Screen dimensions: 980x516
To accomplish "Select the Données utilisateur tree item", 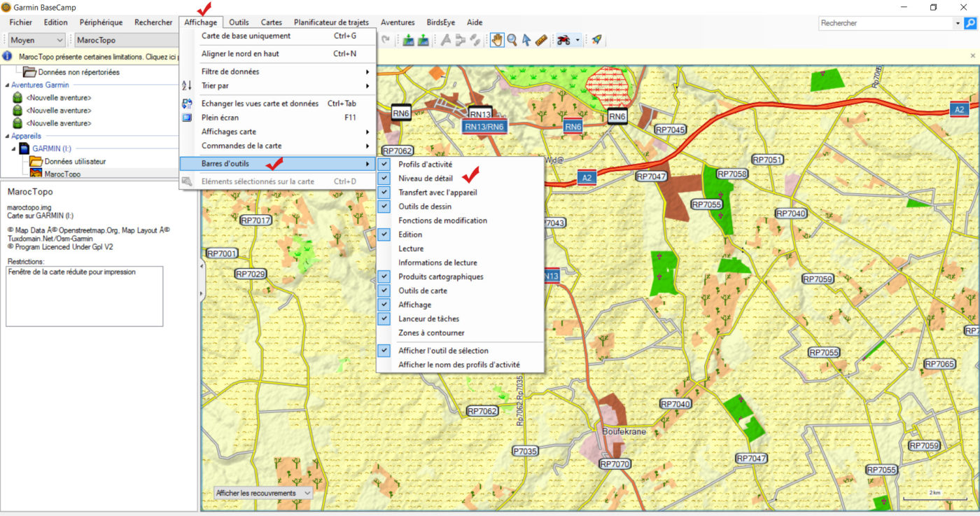I will [75, 161].
